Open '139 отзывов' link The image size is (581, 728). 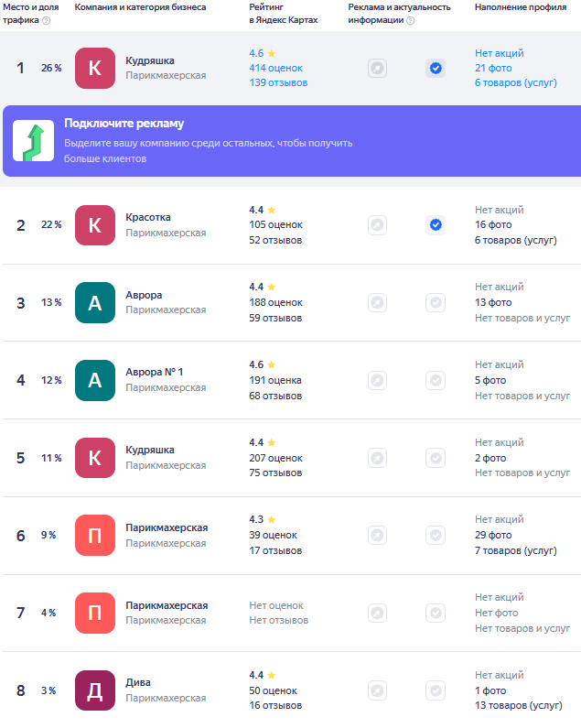pyautogui.click(x=278, y=83)
